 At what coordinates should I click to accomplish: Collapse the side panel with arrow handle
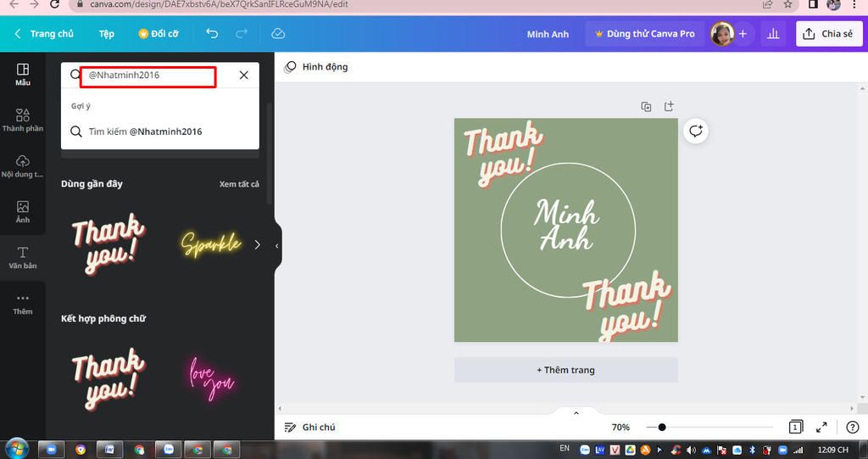[277, 246]
